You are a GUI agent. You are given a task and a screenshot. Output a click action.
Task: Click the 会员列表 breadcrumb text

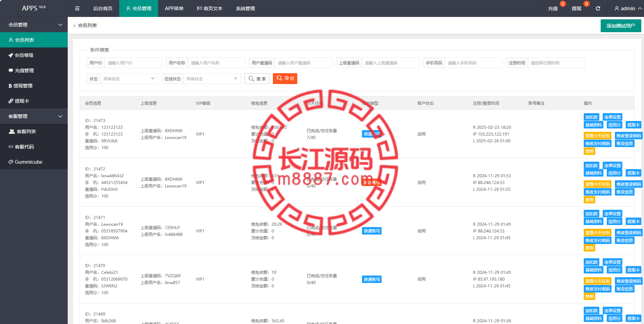(87, 25)
